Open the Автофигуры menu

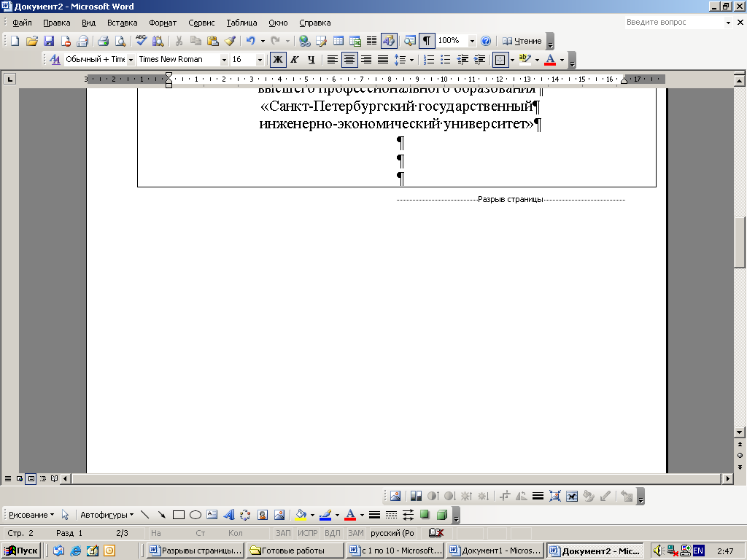tap(107, 515)
